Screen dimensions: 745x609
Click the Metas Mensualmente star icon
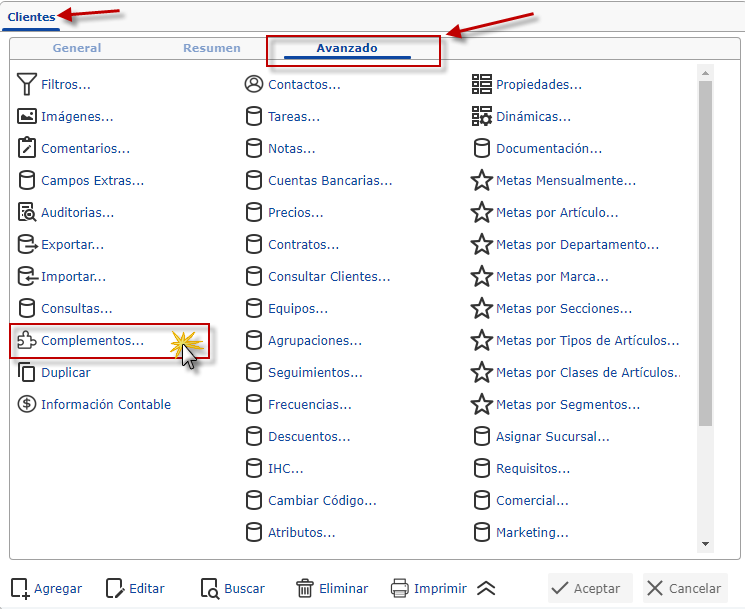482,180
